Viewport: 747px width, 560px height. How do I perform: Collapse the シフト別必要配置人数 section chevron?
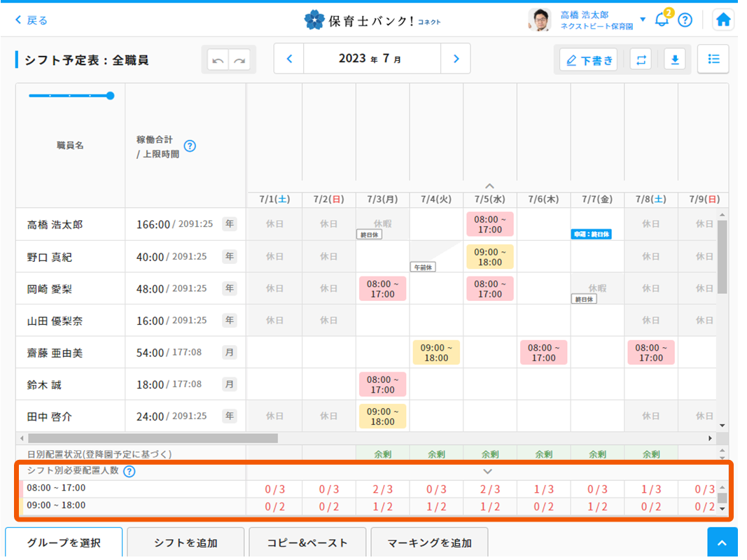(488, 472)
